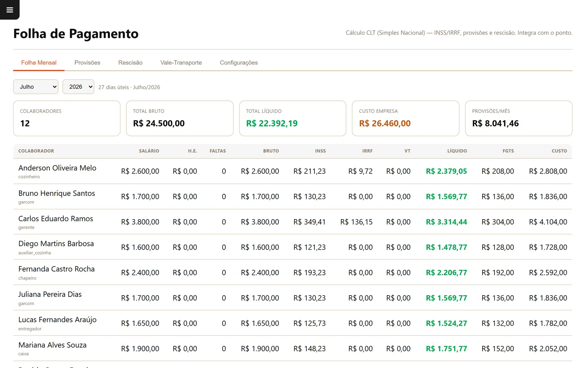This screenshot has width=588, height=368.
Task: Open the Configurações tab
Action: point(239,63)
